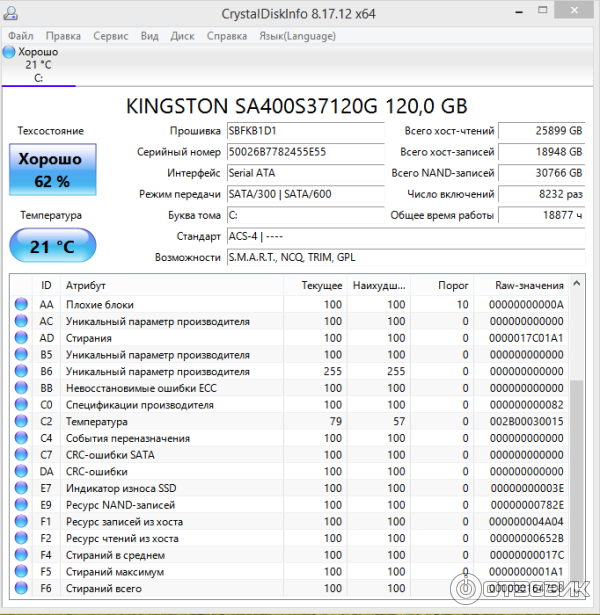Screen dimensions: 600x615
Task: Click the status icon of E7 Индикатор износа SSD
Action: (x=21, y=488)
